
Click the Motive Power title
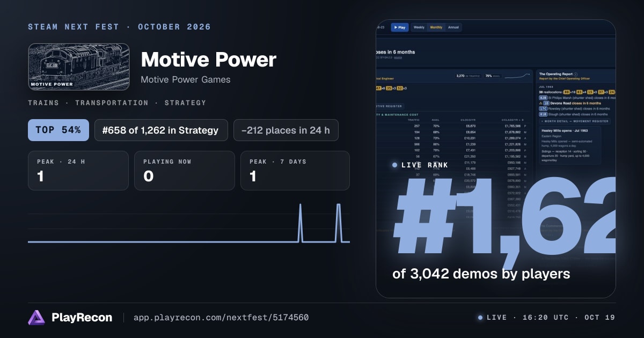(209, 60)
